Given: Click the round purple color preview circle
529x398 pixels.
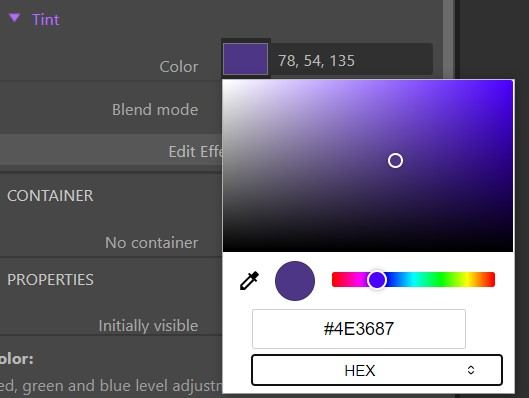Looking at the screenshot, I should tap(295, 281).
